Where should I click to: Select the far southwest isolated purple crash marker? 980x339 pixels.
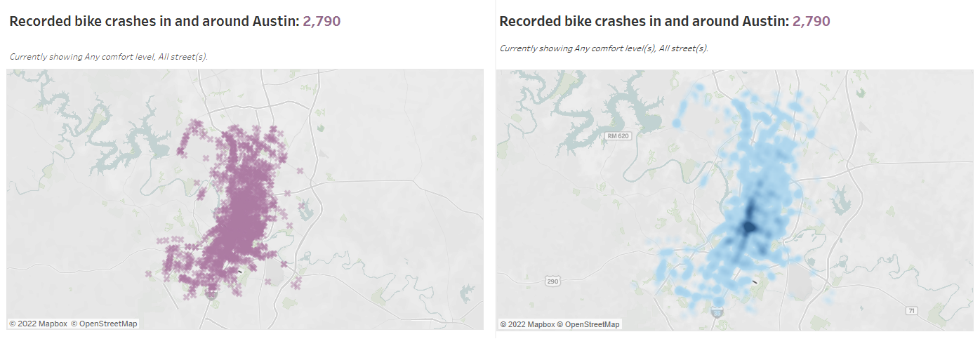pos(149,274)
